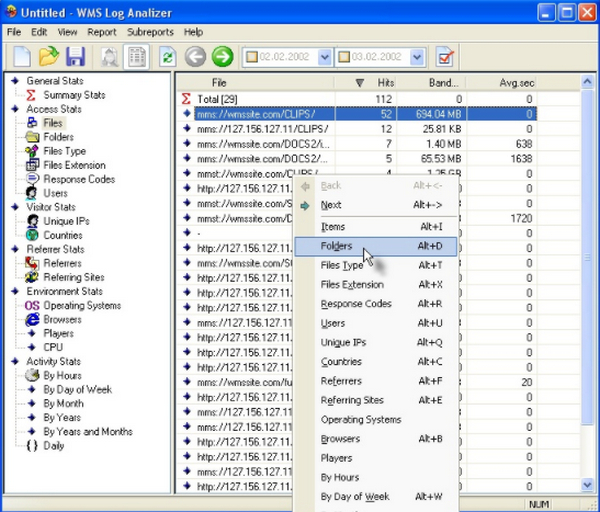Choose Folders in the context menu
The width and height of the screenshot is (600, 512).
[375, 246]
